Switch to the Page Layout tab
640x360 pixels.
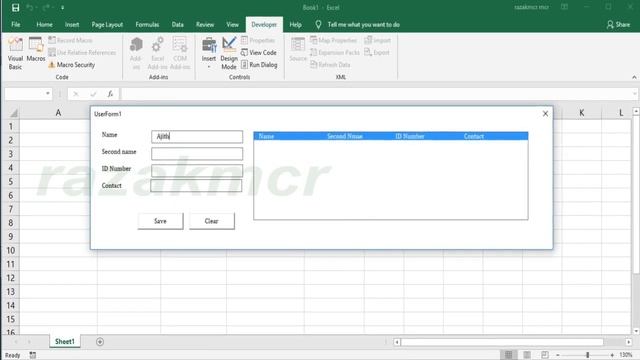point(107,24)
